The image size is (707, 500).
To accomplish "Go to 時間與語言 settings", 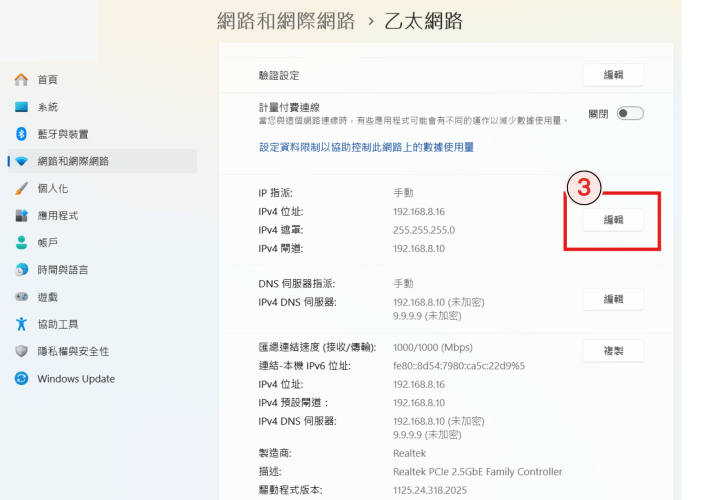I will tap(102, 270).
